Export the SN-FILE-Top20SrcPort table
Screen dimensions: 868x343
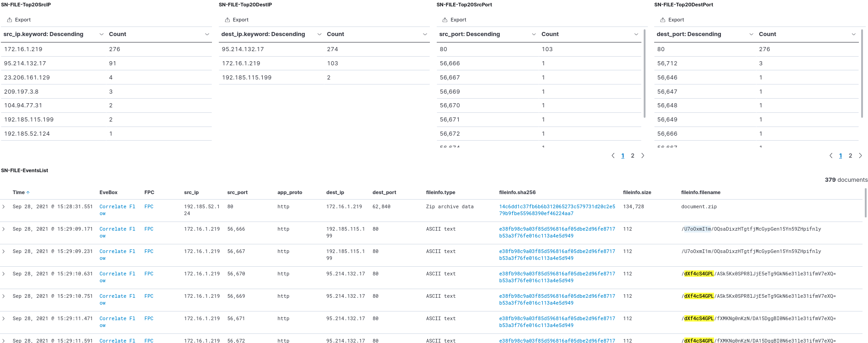coord(455,20)
